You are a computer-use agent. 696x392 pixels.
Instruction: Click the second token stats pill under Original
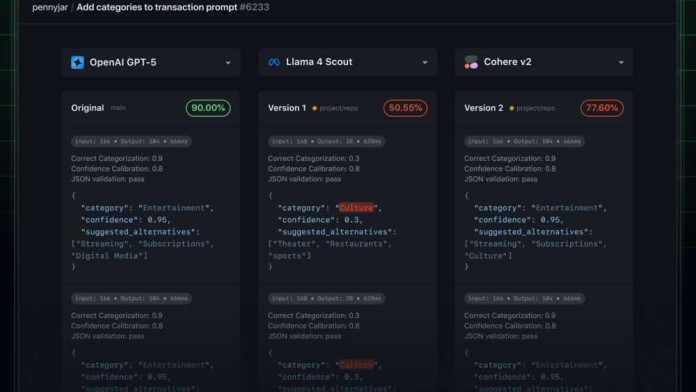131,298
